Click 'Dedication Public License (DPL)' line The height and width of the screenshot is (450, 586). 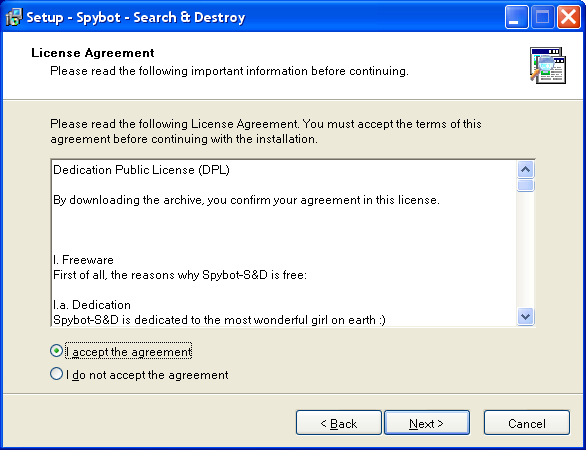pos(141,170)
